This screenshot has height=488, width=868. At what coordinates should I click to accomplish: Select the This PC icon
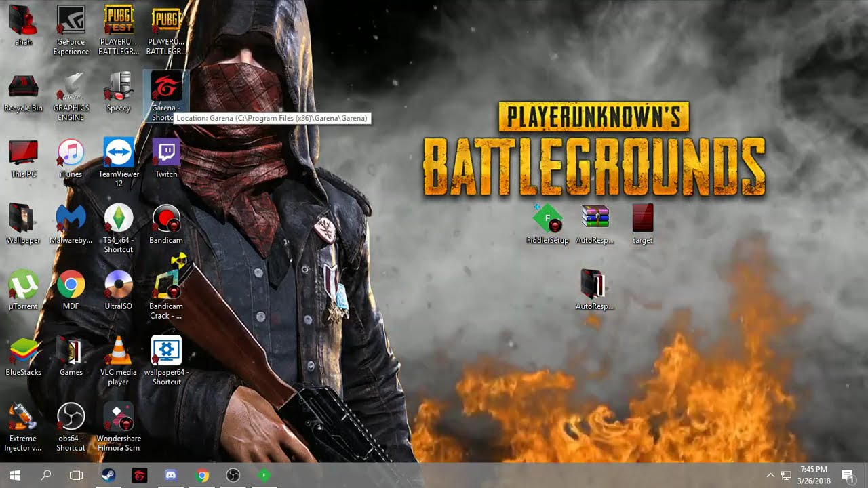(x=23, y=159)
